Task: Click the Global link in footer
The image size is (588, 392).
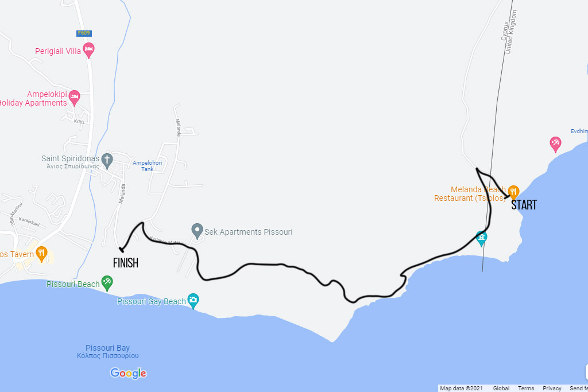Action: (x=501, y=388)
